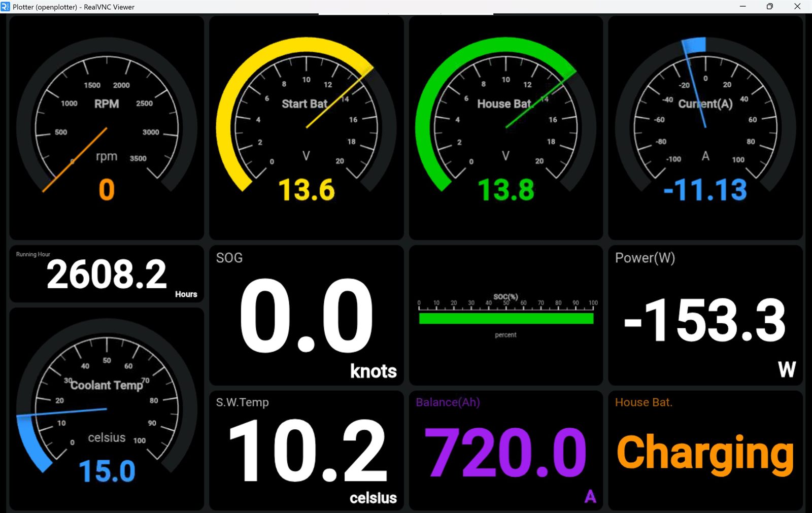Click the S.W.Temp 10.2 celsius readout
This screenshot has width=812, height=513.
pos(306,451)
